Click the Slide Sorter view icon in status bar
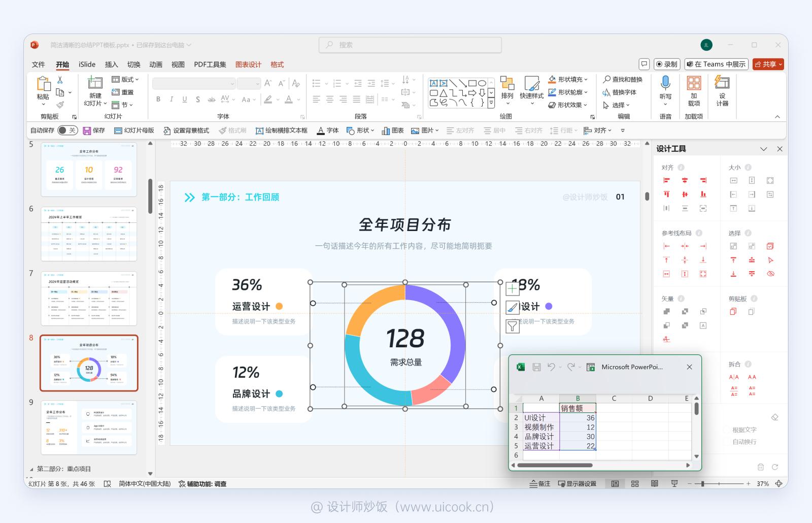 pyautogui.click(x=635, y=484)
